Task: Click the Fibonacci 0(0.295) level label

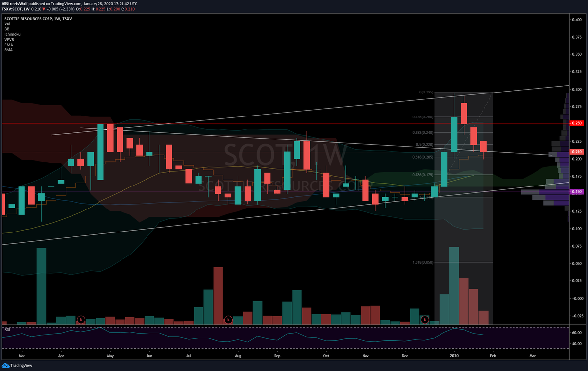Action: pyautogui.click(x=427, y=92)
